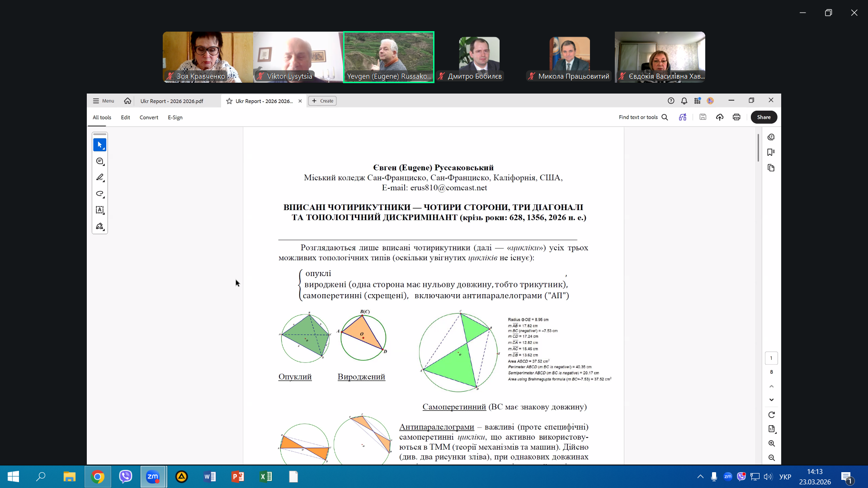Click Create new tab button
This screenshot has width=868, height=488.
tap(322, 101)
